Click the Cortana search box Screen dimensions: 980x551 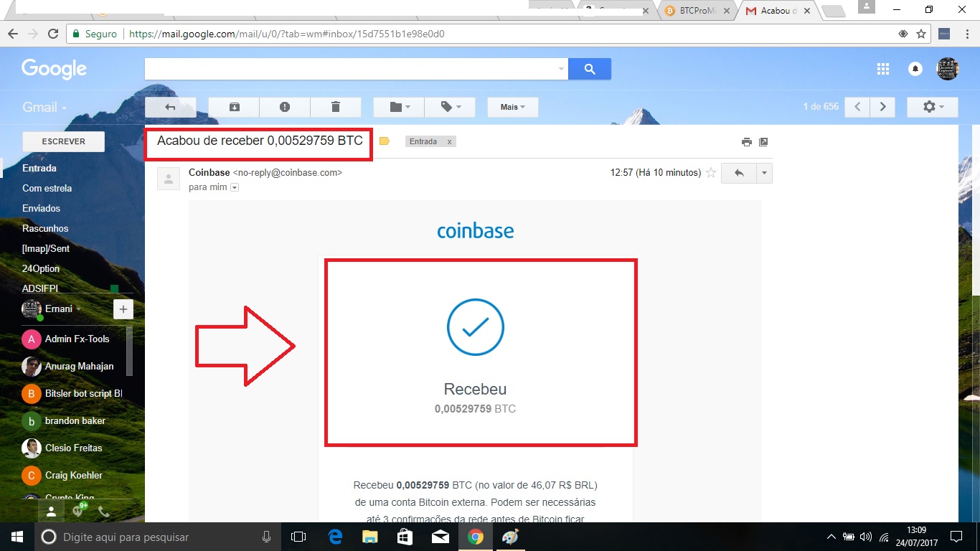[158, 537]
